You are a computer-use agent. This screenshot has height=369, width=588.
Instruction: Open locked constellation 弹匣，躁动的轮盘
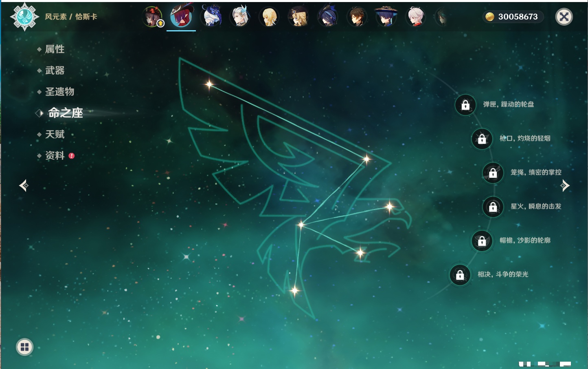click(x=465, y=105)
